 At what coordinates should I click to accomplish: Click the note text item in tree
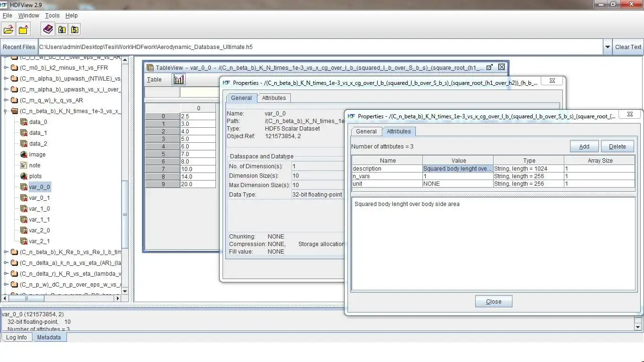click(x=34, y=165)
